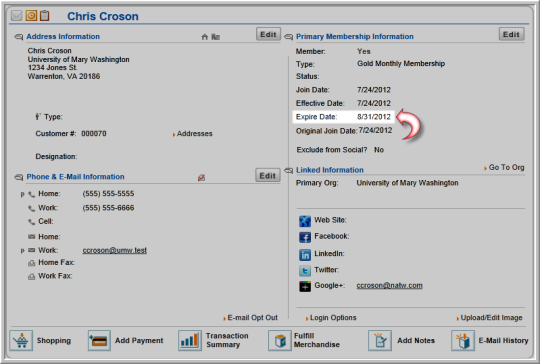
Task: Click the envelope icon beside Chris Croson
Action: point(17,16)
